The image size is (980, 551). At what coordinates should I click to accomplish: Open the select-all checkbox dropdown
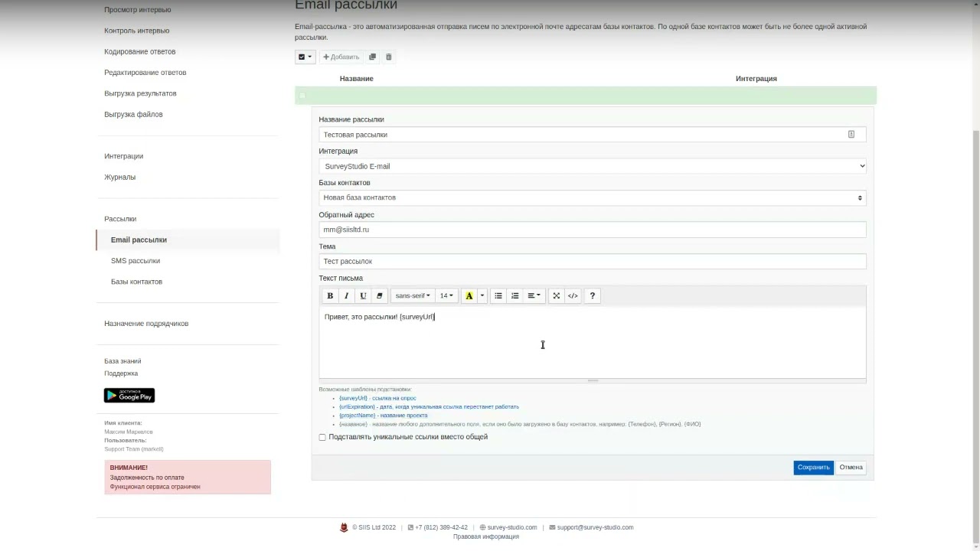[x=305, y=57]
